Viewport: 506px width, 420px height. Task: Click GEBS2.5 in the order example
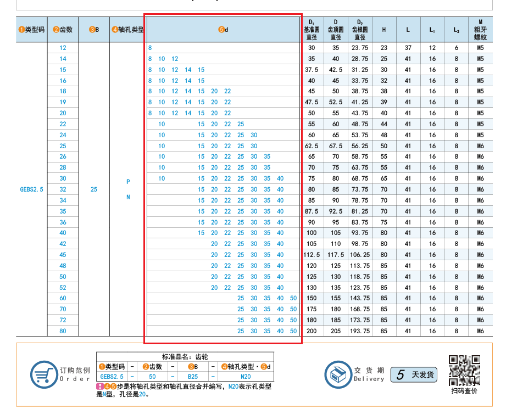112,377
